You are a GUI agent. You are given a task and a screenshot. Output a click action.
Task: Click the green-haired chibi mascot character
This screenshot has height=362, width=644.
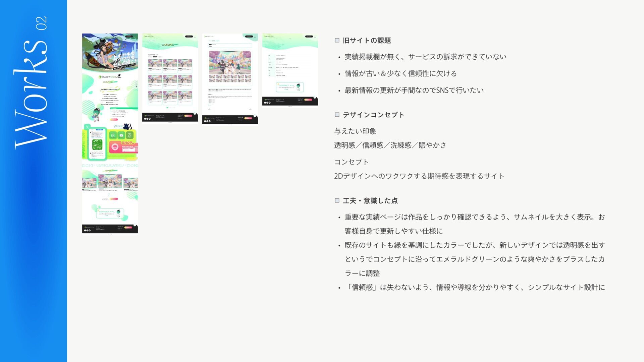[x=96, y=114]
